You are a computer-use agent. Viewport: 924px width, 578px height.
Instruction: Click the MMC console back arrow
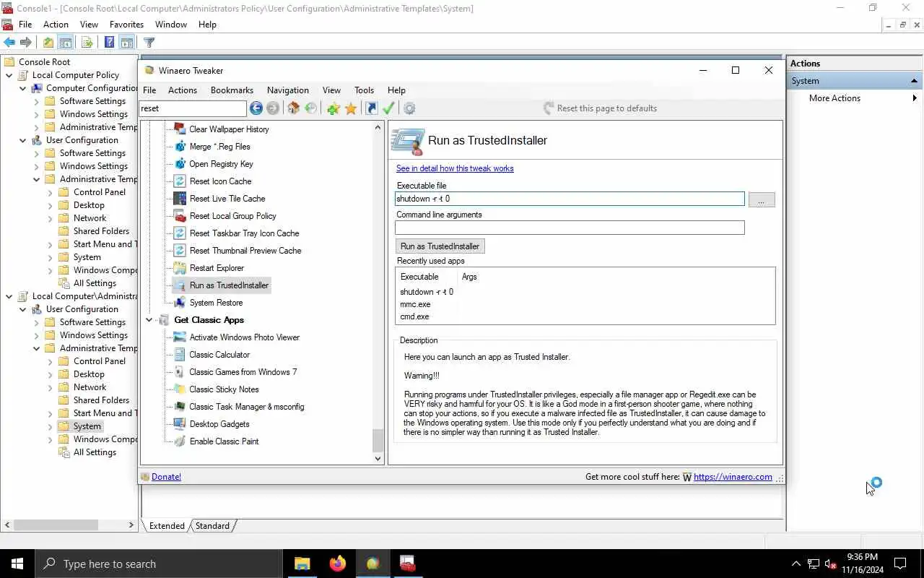[9, 43]
